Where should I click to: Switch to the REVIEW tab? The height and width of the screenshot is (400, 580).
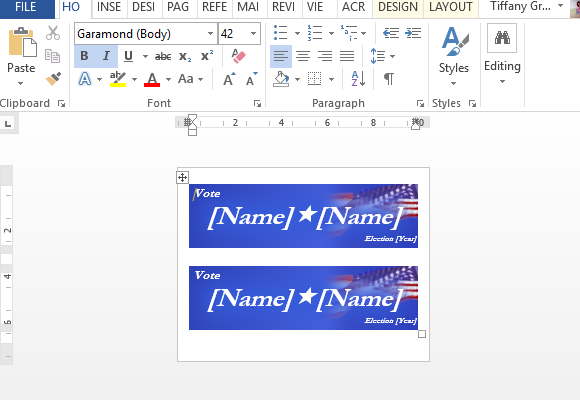point(284,7)
